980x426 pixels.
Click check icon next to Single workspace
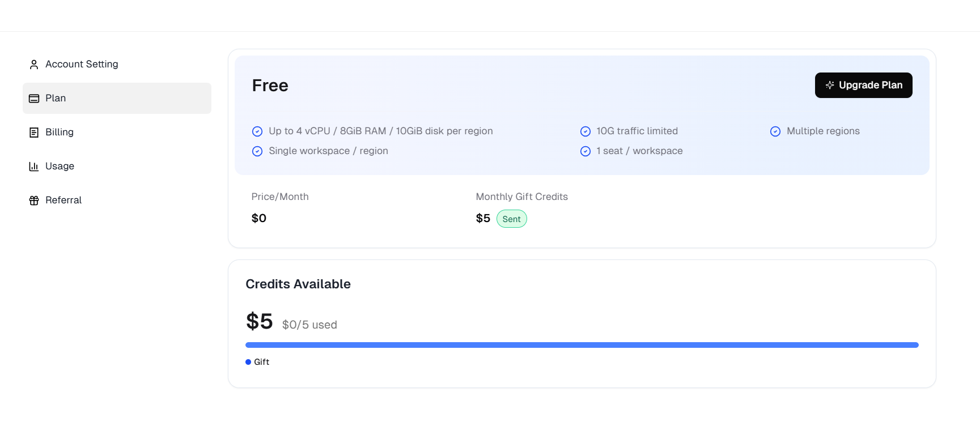tap(257, 151)
